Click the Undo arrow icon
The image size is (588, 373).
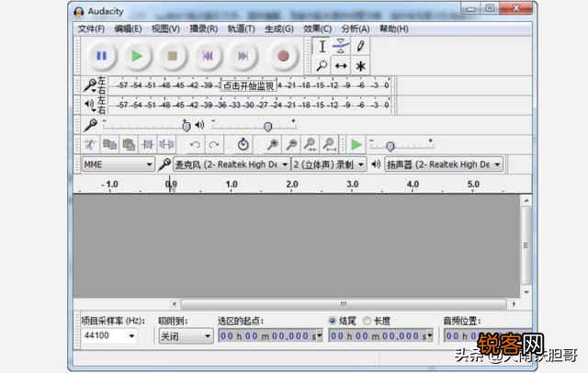coord(195,145)
